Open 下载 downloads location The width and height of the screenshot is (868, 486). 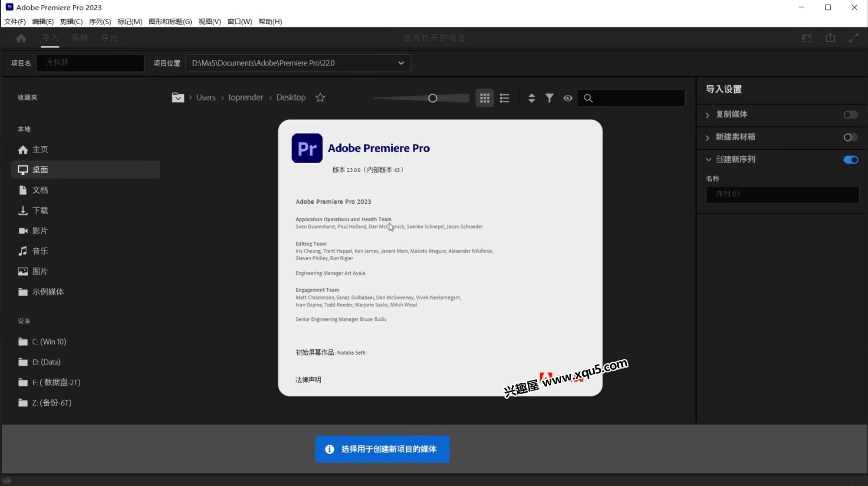(85, 210)
